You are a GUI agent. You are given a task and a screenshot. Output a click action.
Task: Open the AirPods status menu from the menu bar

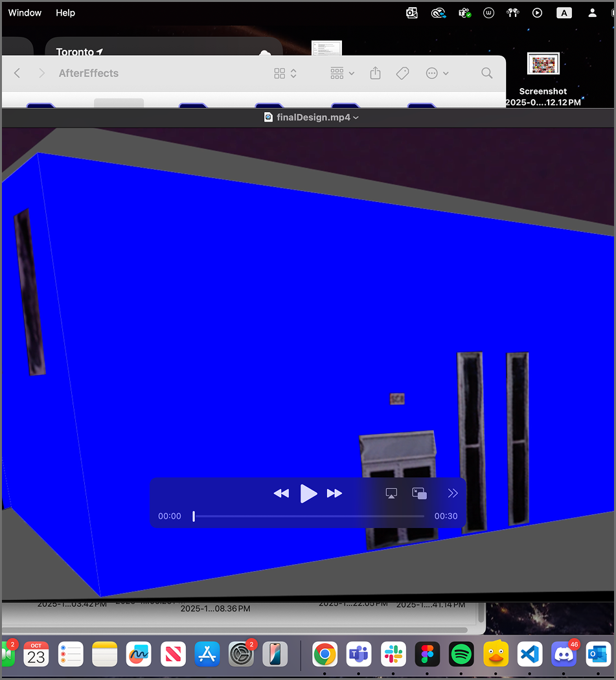tap(512, 12)
